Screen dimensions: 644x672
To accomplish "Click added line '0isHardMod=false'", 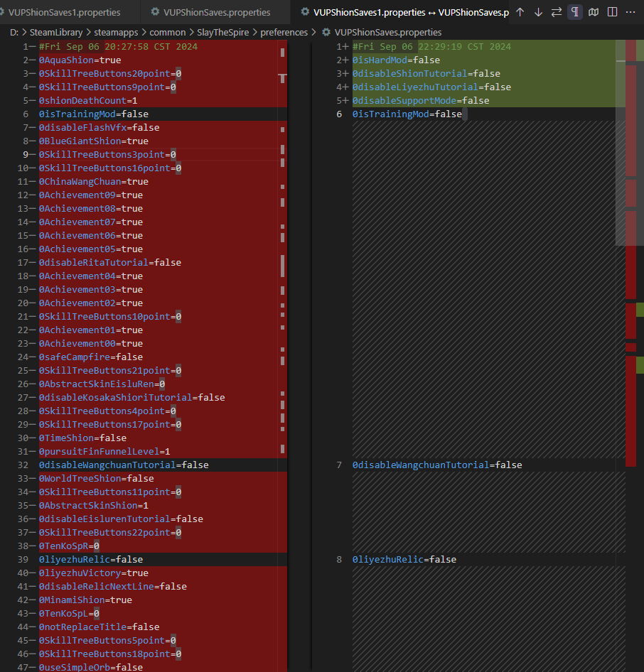I will click(396, 60).
